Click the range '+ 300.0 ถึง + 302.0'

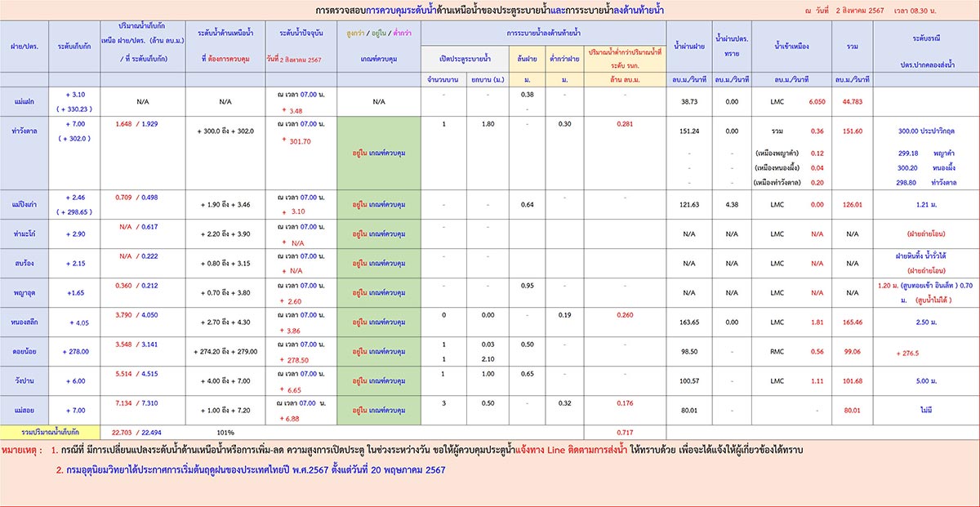(225, 131)
